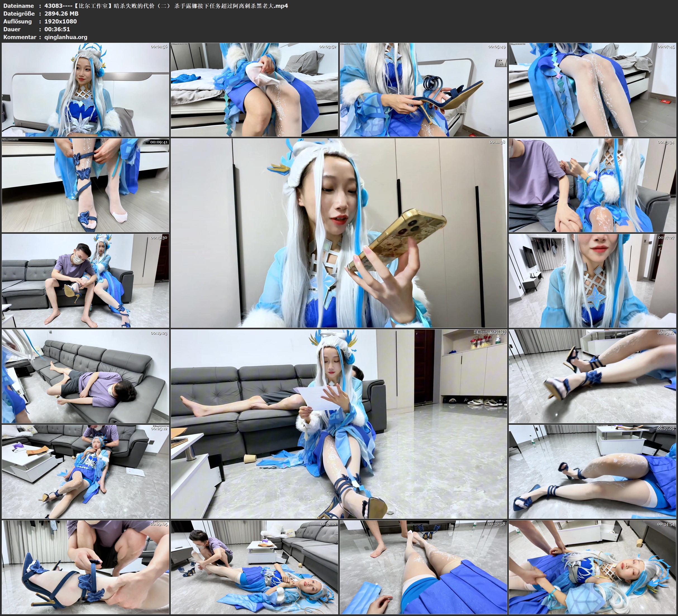
Task: Select the thumbnail stamped 00:31:01
Action: pyautogui.click(x=254, y=567)
